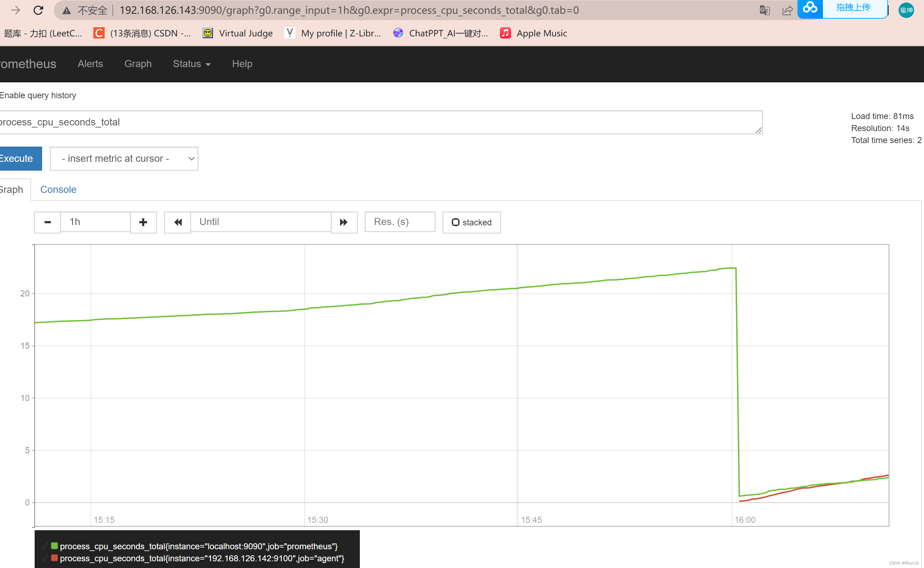Click the blue cloud upload extension icon
This screenshot has width=924, height=568.
pyautogui.click(x=810, y=8)
